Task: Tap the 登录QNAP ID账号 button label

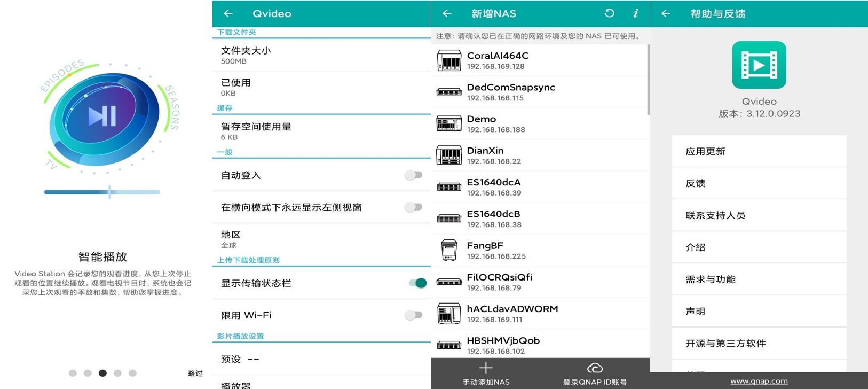Action: click(x=595, y=382)
